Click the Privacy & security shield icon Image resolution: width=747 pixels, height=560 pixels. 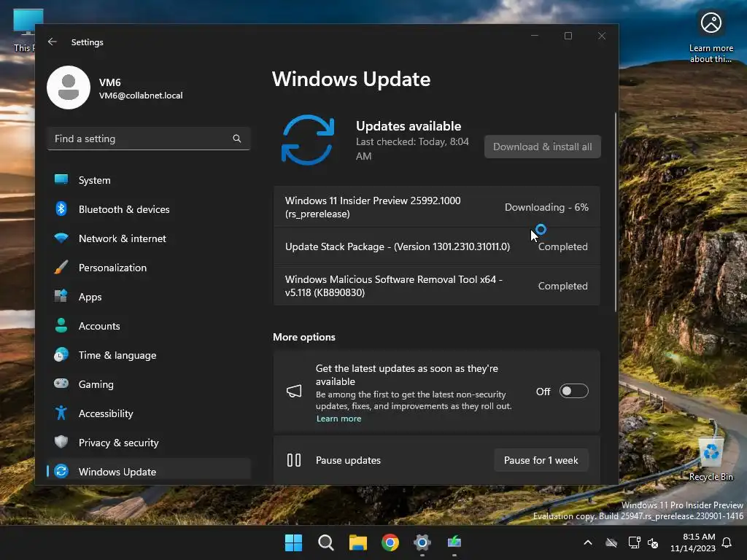click(x=61, y=442)
